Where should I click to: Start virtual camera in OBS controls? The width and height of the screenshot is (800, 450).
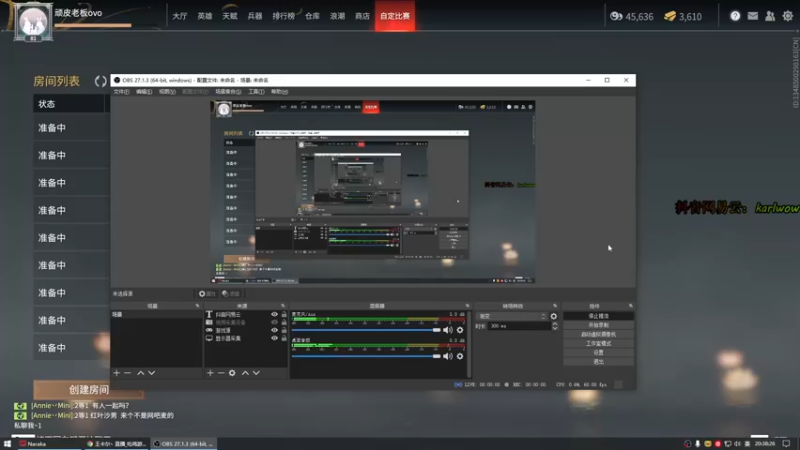tap(598, 334)
